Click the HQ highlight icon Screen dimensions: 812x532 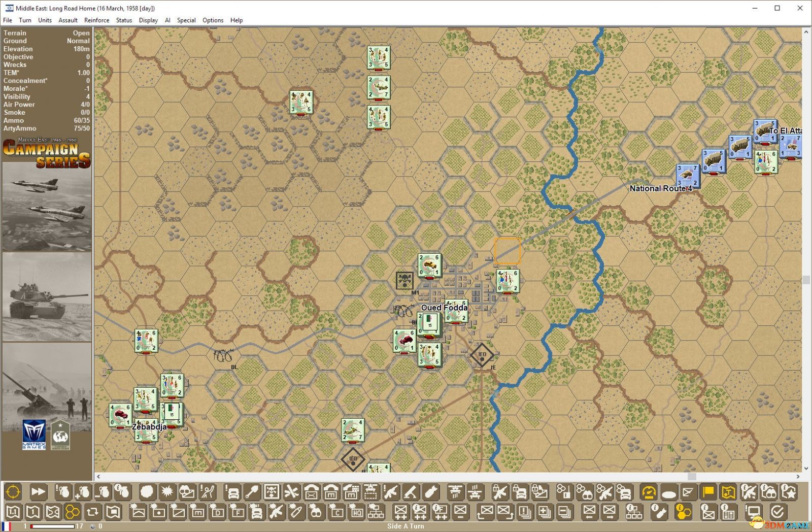tap(357, 512)
